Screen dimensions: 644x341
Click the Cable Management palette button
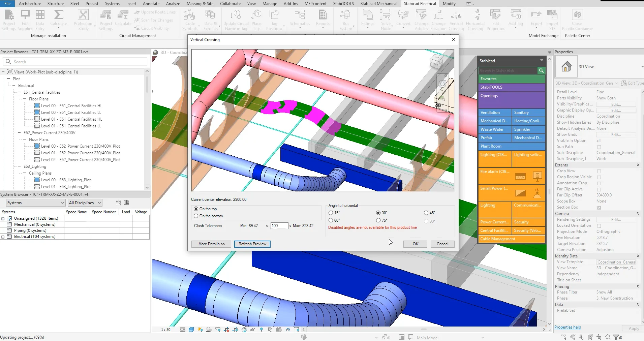(511, 239)
